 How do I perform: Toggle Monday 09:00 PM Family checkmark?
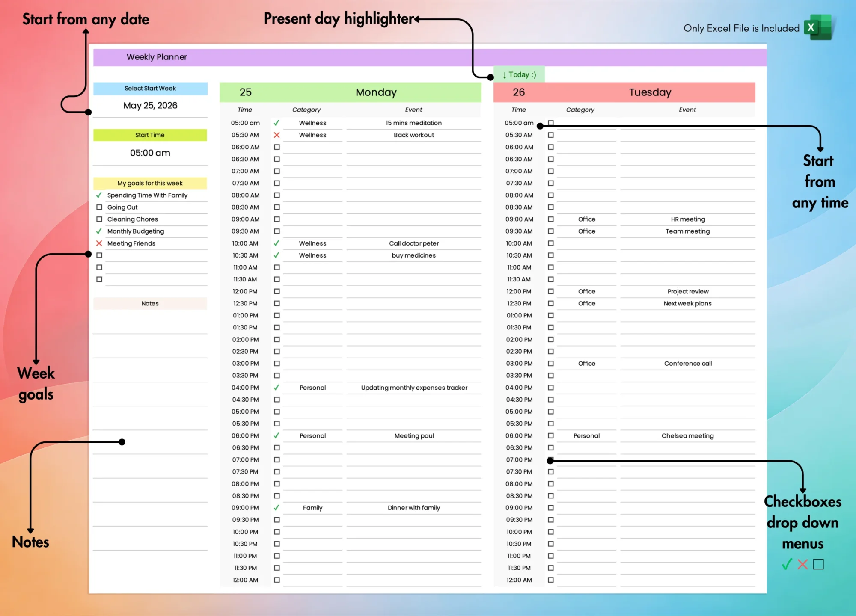tap(276, 508)
